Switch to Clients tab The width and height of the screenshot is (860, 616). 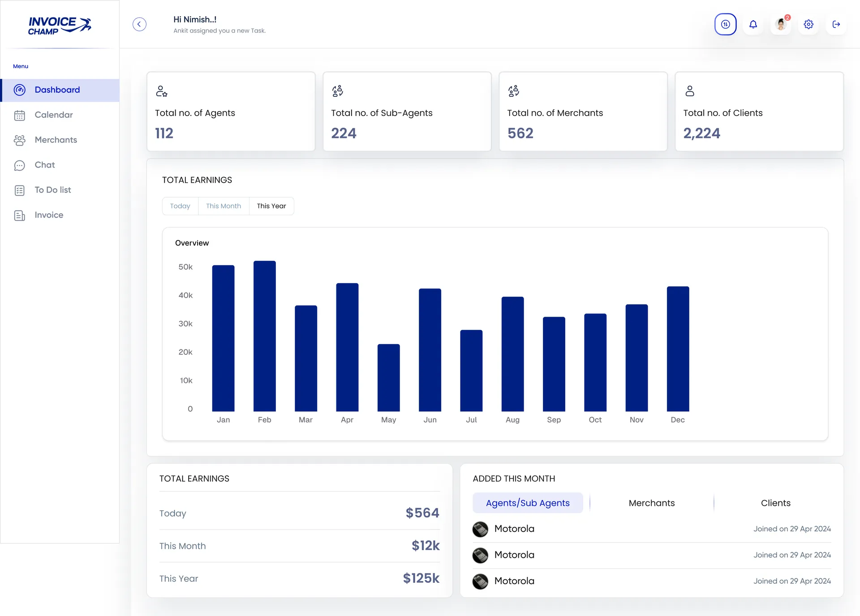click(775, 503)
